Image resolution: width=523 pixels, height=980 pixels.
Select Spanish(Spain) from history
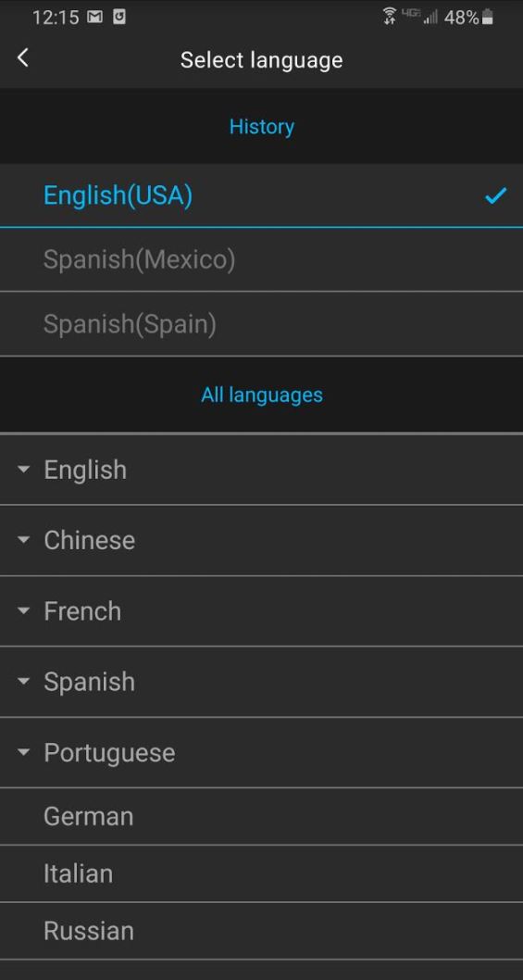[x=261, y=324]
